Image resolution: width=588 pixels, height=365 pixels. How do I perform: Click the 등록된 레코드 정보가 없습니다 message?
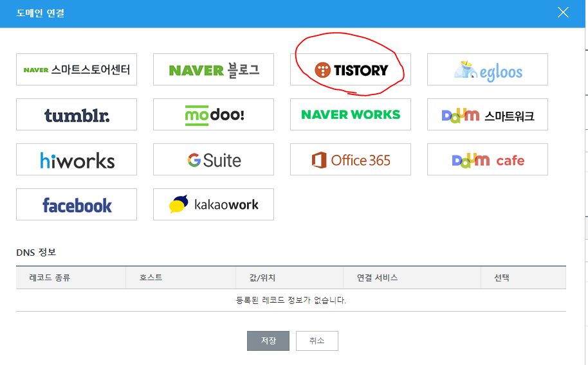click(291, 300)
